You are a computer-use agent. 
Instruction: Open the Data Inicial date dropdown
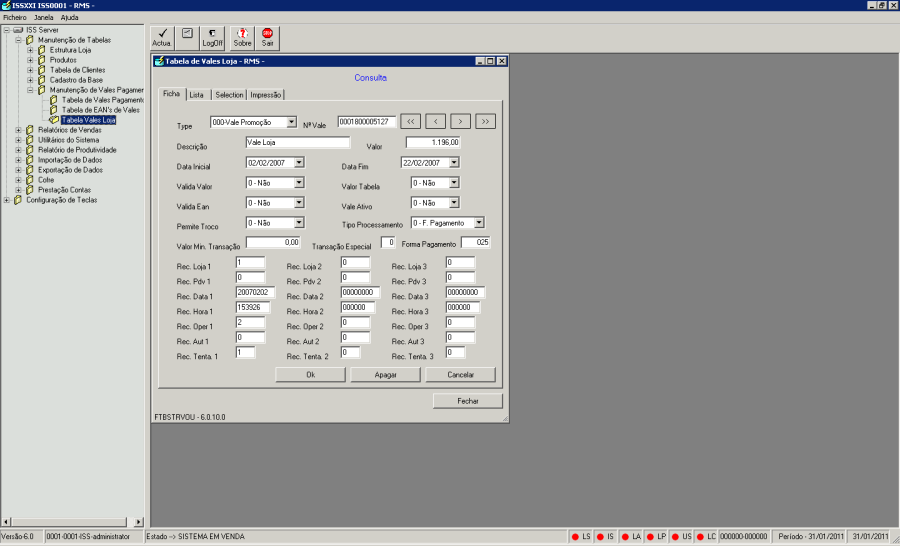[299, 162]
